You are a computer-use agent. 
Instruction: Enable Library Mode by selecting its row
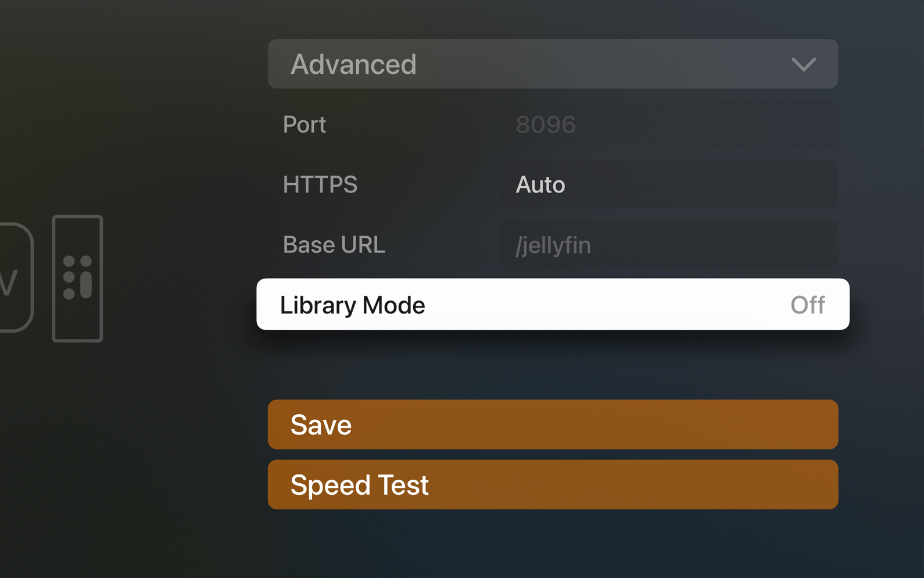(552, 304)
